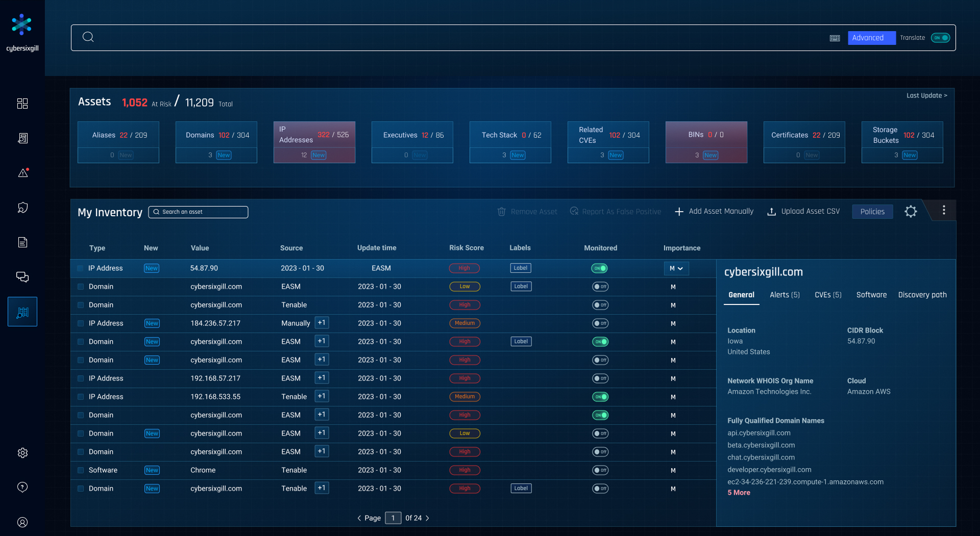The image size is (980, 536).
Task: Show 5 More domain names
Action: [x=739, y=493]
